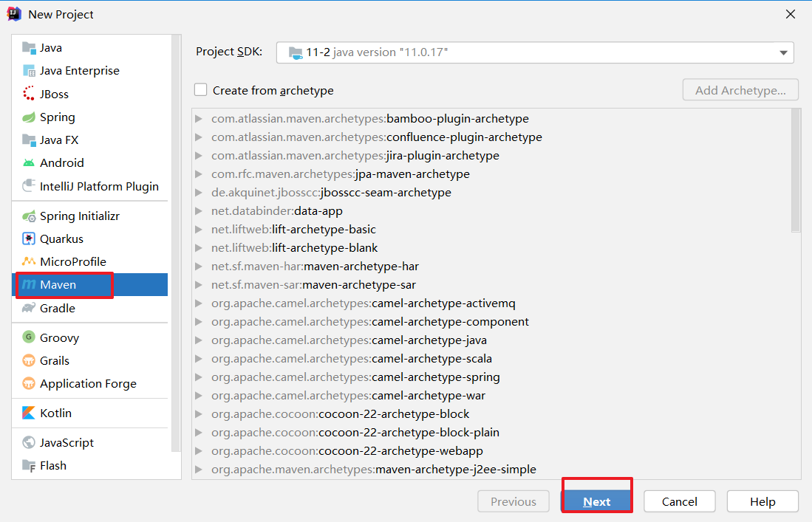This screenshot has width=812, height=522.
Task: Expand lift-archetype-basic node
Action: point(198,229)
